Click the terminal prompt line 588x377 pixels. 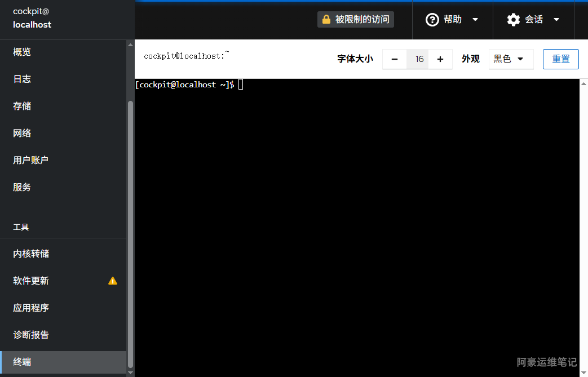(189, 85)
